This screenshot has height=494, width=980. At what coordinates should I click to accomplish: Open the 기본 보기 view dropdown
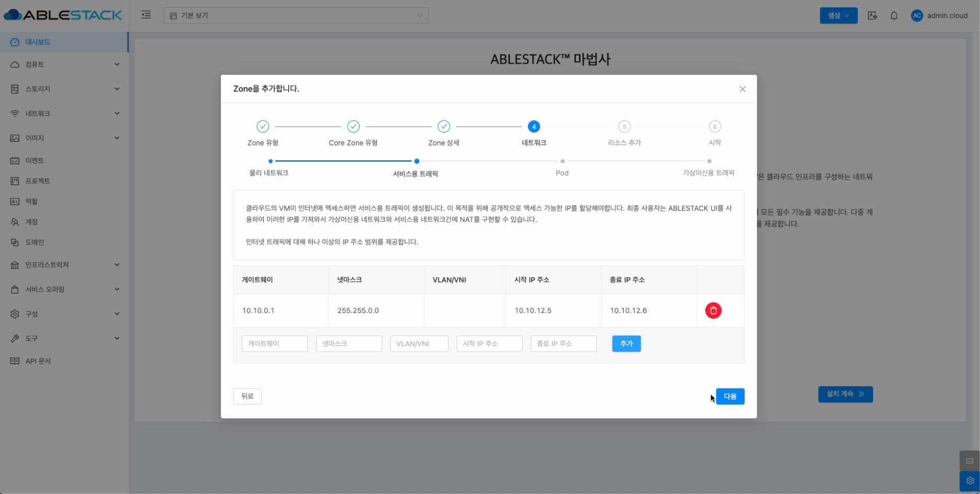[x=296, y=16]
